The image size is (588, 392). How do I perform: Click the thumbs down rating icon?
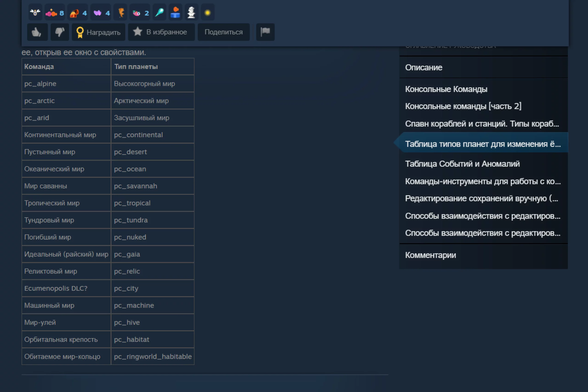coord(60,32)
